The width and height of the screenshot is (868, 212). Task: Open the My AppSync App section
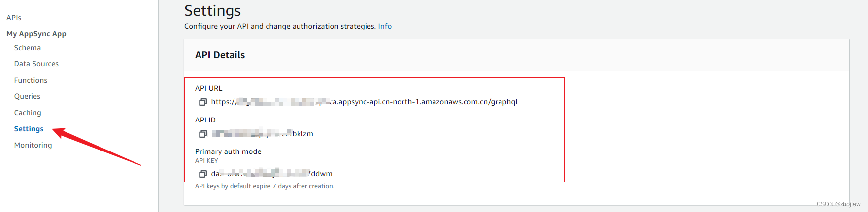pyautogui.click(x=36, y=34)
